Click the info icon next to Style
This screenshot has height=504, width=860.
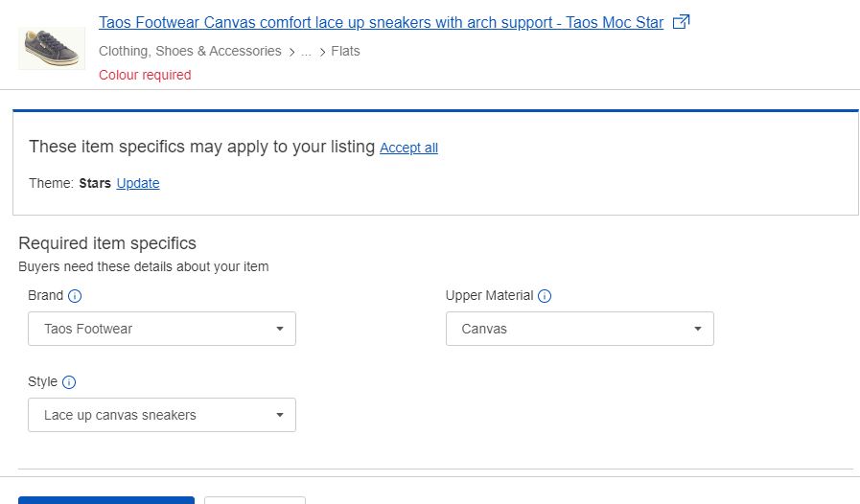click(x=69, y=382)
